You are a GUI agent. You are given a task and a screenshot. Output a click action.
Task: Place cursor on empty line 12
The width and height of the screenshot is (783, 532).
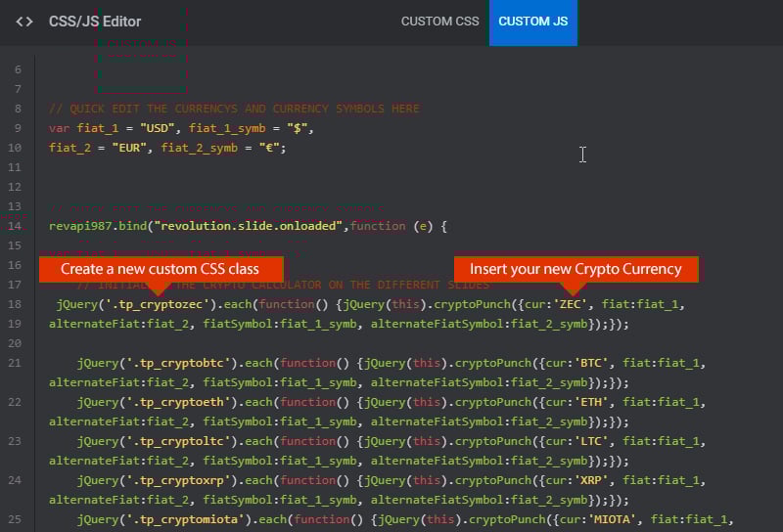pos(408,187)
